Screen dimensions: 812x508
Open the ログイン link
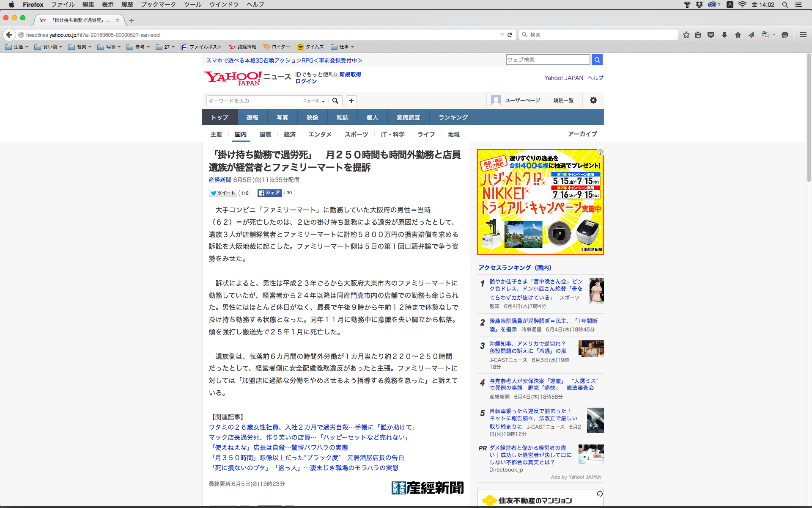(x=306, y=81)
